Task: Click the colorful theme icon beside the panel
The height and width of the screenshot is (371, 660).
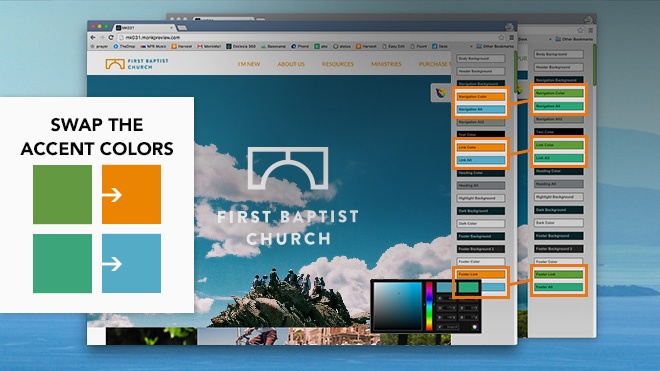Action: coord(440,93)
